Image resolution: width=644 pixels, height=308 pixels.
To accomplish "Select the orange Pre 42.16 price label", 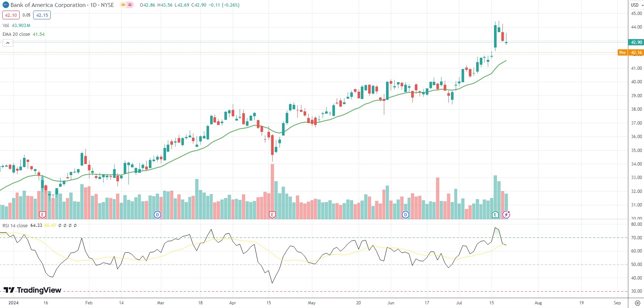I will click(631, 53).
